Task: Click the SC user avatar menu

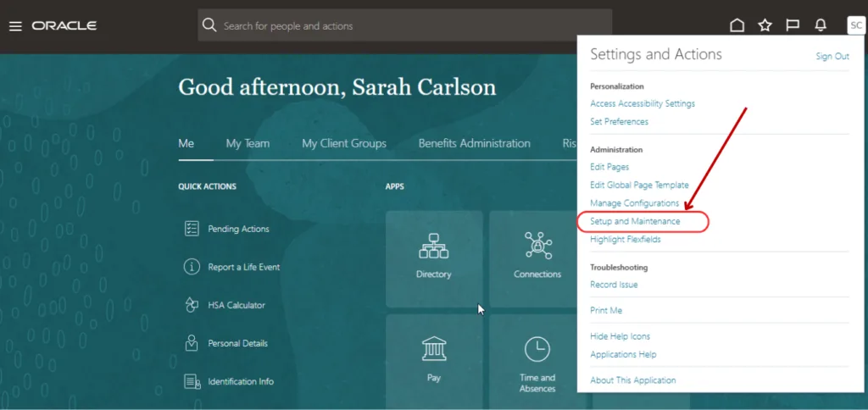Action: click(x=855, y=26)
